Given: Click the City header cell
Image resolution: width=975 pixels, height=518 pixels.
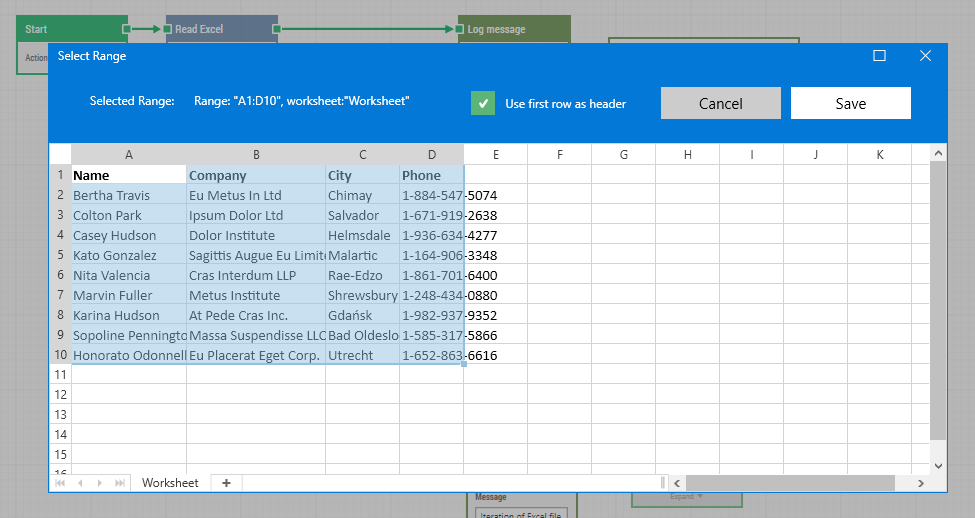Looking at the screenshot, I should 363,175.
